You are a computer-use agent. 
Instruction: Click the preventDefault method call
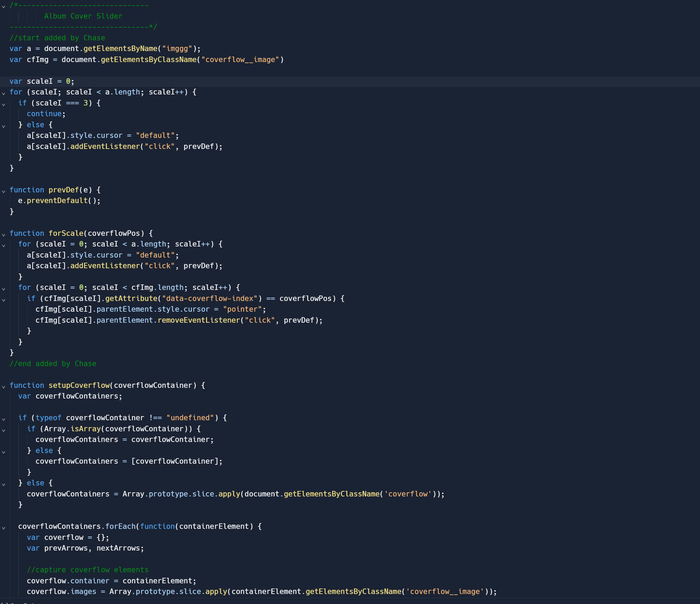(57, 201)
